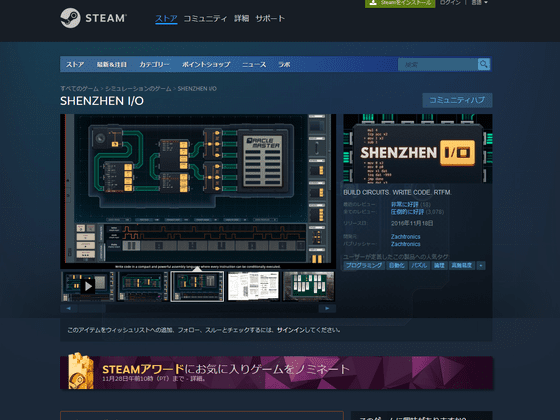Open the 言語 language dropdown
The height and width of the screenshot is (420, 560).
[479, 2]
